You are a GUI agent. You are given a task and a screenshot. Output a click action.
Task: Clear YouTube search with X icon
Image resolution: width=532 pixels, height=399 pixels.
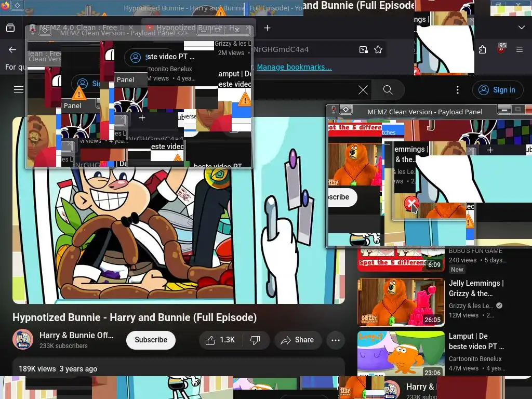(x=363, y=90)
